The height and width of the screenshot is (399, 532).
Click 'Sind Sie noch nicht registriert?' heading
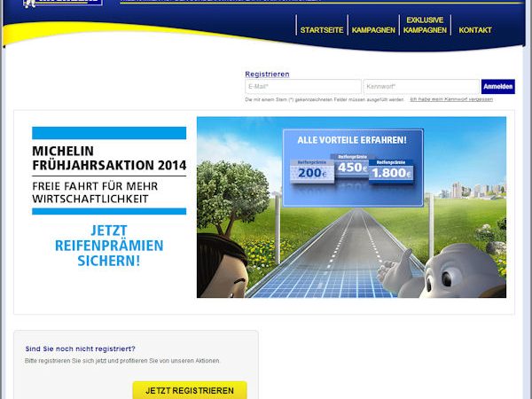tap(80, 348)
